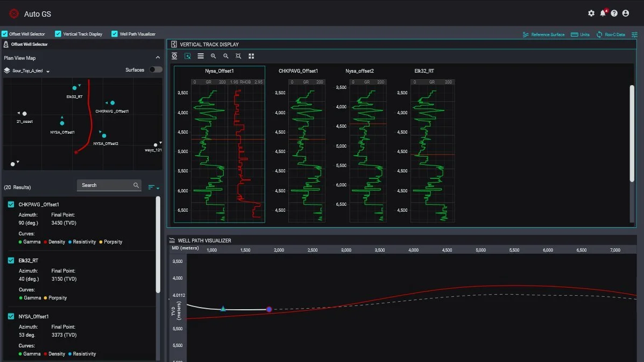Click the Well Path Visualizer panel icon

click(172, 241)
